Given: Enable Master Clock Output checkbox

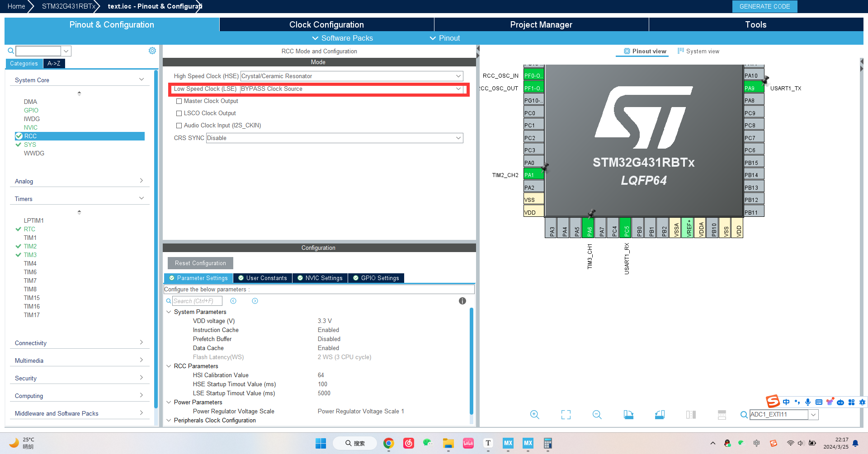Looking at the screenshot, I should pos(179,101).
